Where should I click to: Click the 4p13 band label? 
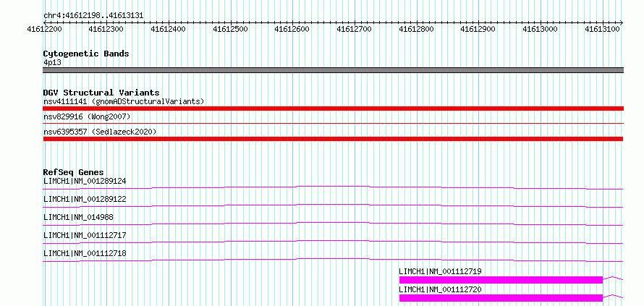point(53,63)
